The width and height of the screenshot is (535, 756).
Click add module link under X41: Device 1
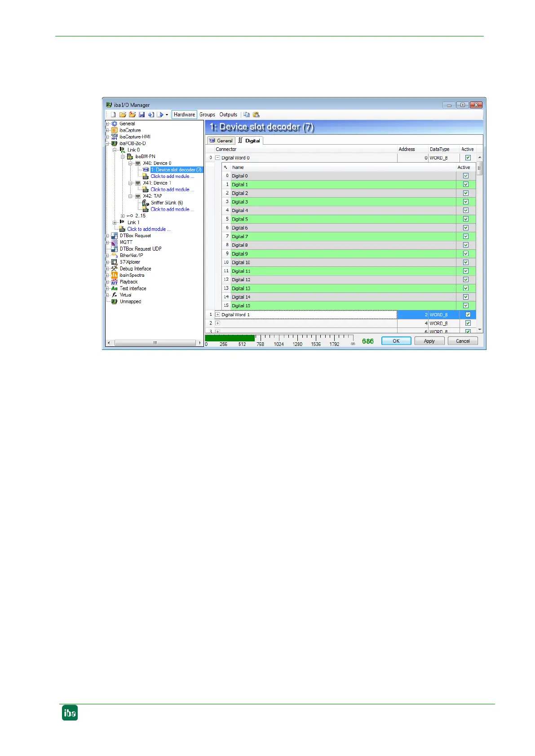click(172, 190)
